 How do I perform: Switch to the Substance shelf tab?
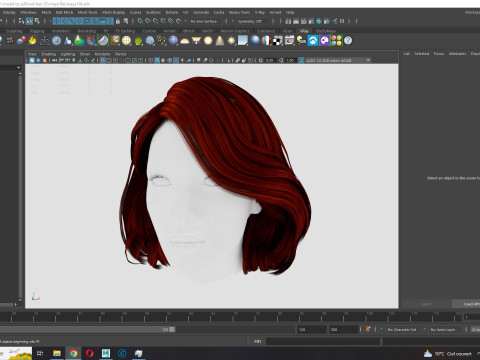pyautogui.click(x=266, y=31)
